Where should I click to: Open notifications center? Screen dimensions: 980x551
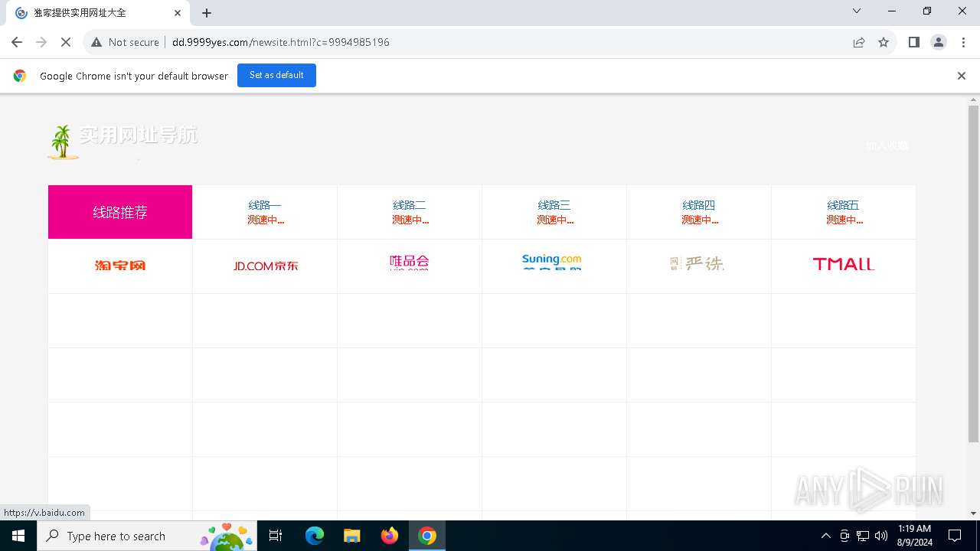point(955,536)
